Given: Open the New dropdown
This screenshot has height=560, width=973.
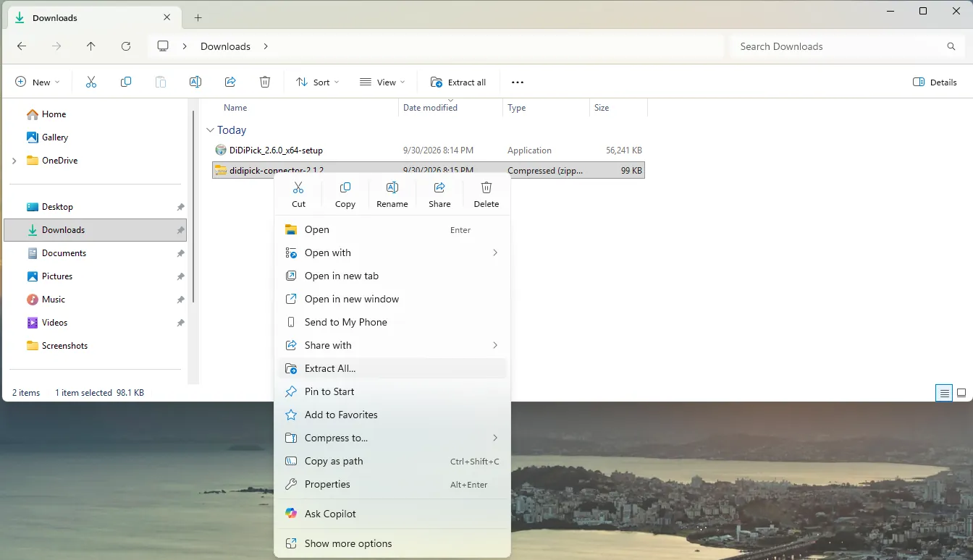Looking at the screenshot, I should [38, 82].
